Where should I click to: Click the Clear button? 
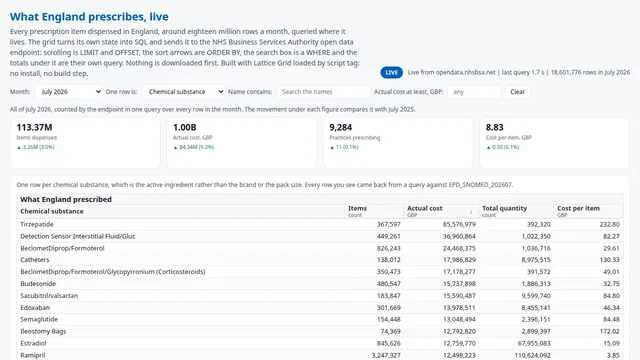click(518, 92)
